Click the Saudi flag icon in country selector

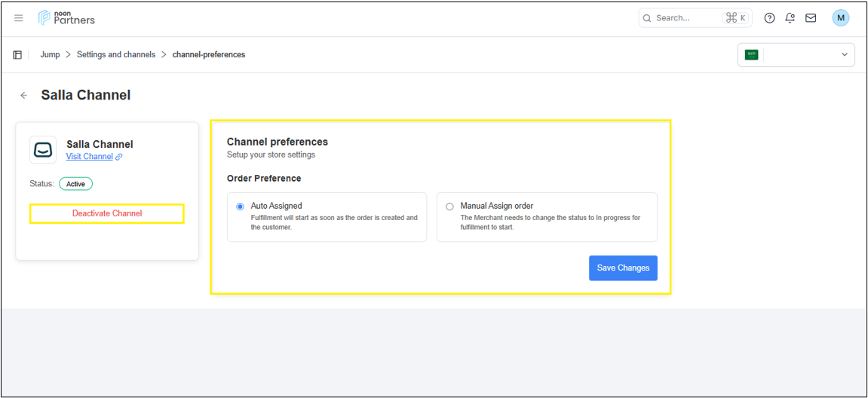(x=751, y=55)
